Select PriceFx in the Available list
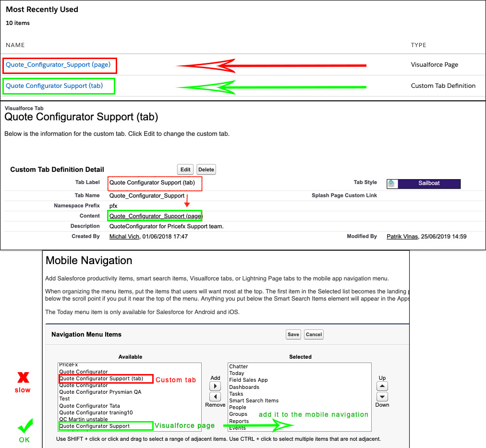The image size is (486, 448). (x=68, y=364)
